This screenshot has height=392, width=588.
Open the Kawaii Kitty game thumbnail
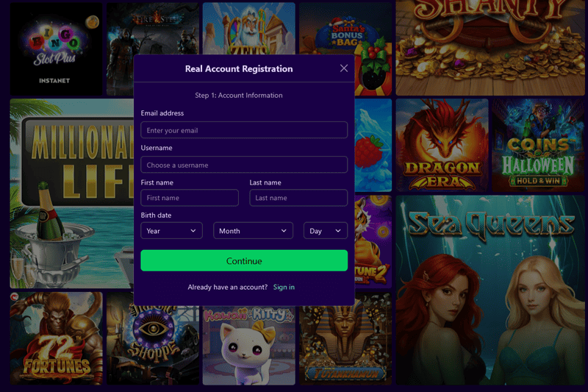pyautogui.click(x=248, y=346)
